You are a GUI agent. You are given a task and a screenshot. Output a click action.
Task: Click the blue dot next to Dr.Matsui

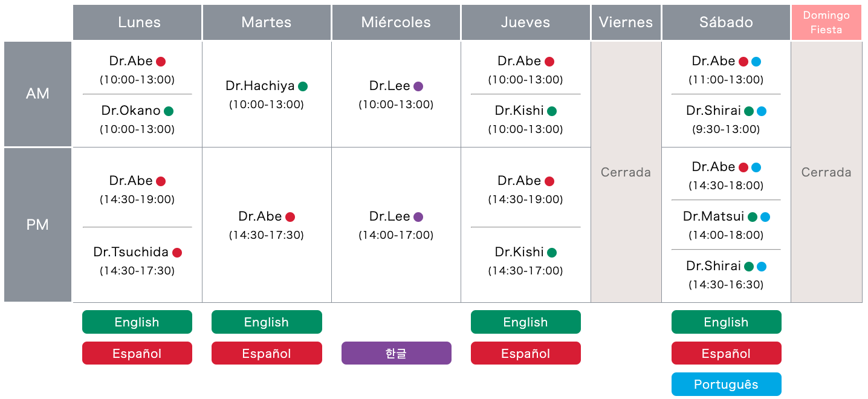765,217
